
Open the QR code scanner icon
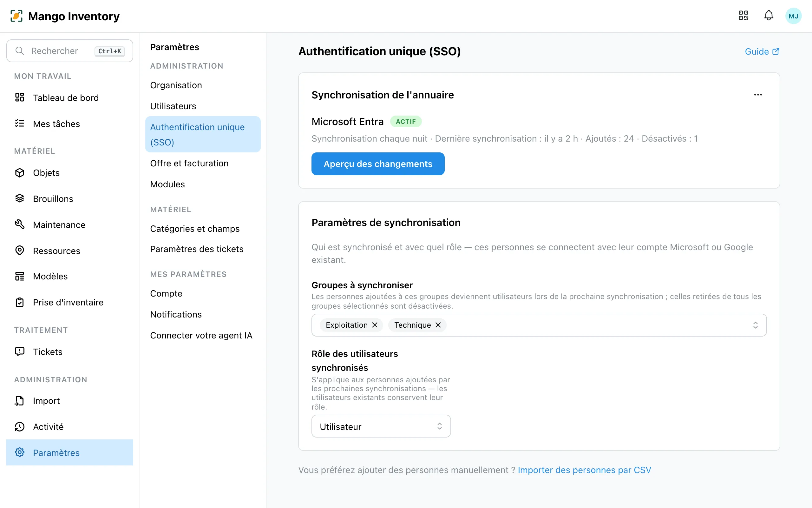point(743,16)
